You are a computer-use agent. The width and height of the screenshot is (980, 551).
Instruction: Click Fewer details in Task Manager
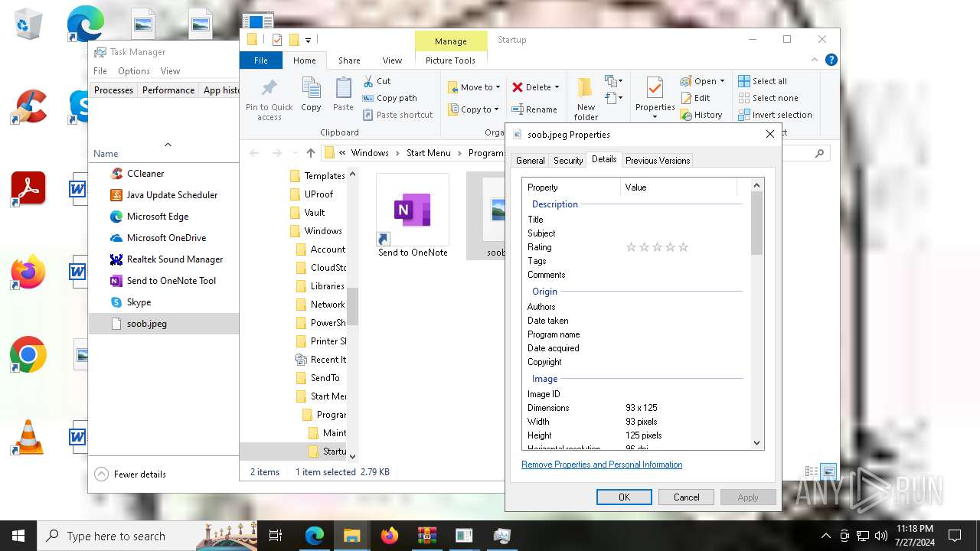[131, 474]
